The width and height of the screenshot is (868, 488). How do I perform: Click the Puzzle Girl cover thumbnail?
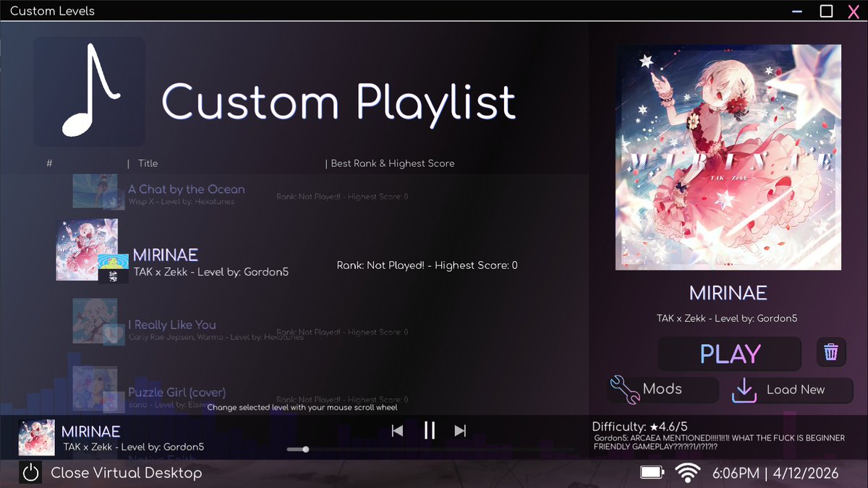pos(95,388)
